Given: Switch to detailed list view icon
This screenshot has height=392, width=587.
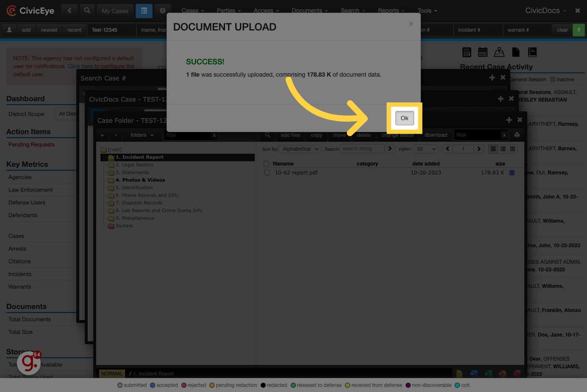Looking at the screenshot, I should point(493,149).
